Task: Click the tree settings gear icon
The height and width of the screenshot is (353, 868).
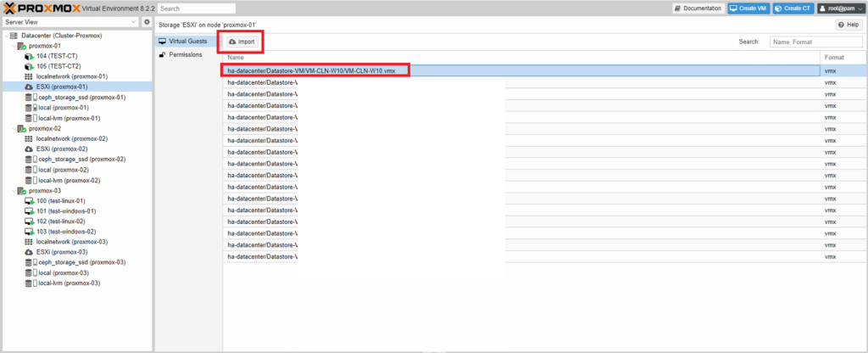Action: tap(147, 22)
